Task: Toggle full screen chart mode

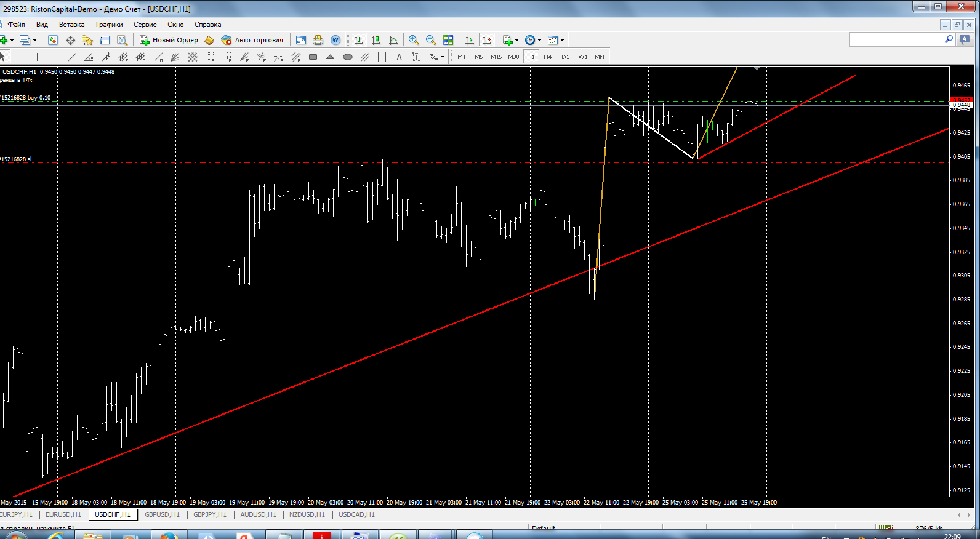Action: point(301,40)
